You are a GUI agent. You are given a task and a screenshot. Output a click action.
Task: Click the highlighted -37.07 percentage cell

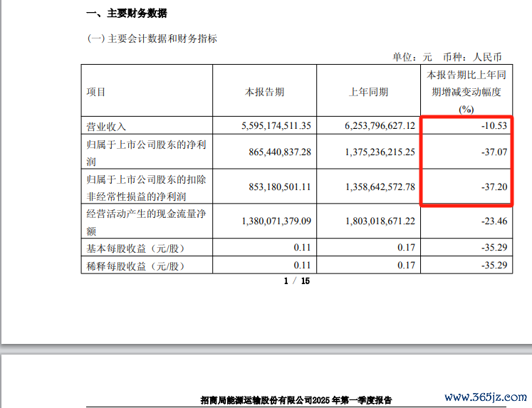pyautogui.click(x=493, y=152)
